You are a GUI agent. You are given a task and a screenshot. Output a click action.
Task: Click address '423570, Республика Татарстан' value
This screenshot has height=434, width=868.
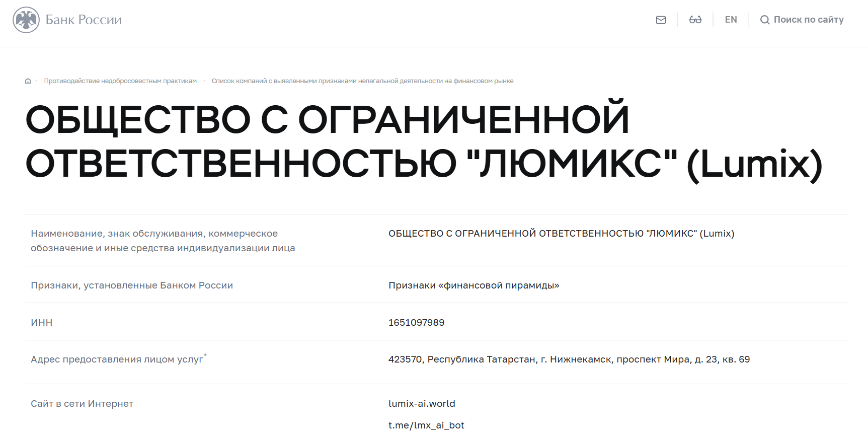569,359
